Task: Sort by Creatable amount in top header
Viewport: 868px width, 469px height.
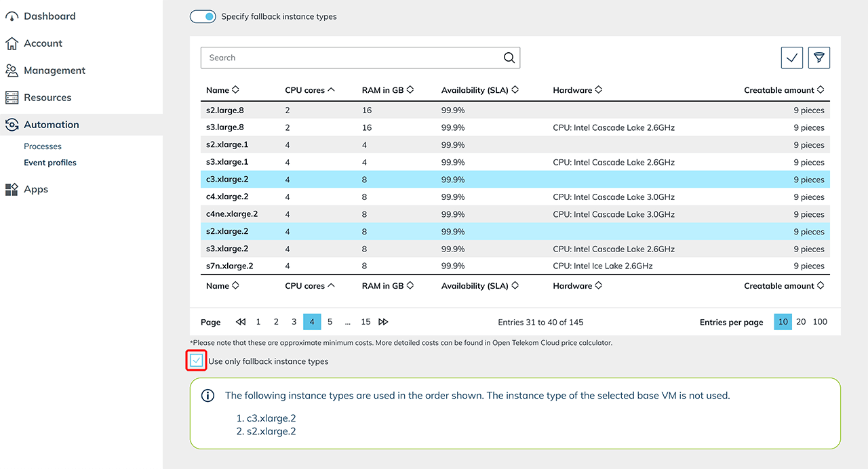Action: 783,90
